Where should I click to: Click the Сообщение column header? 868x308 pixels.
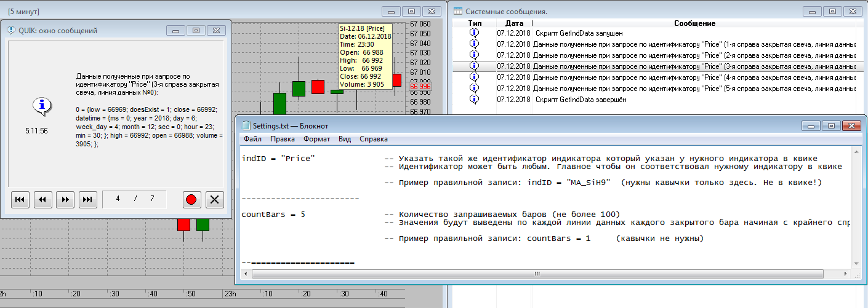click(x=694, y=23)
